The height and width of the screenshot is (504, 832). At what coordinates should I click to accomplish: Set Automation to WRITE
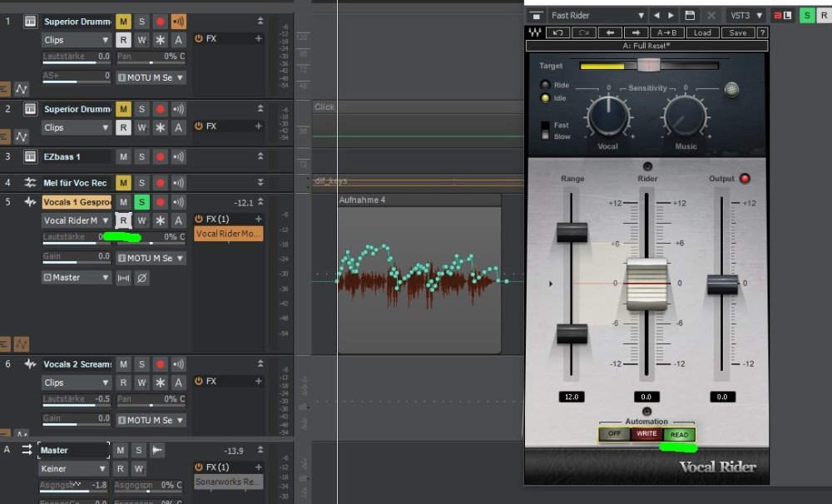[646, 434]
